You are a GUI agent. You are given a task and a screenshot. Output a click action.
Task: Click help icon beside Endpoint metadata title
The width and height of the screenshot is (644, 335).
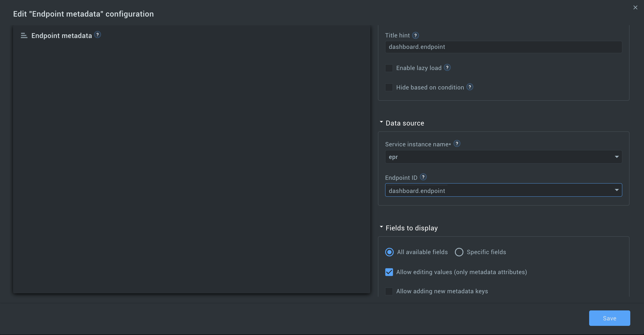(x=97, y=35)
